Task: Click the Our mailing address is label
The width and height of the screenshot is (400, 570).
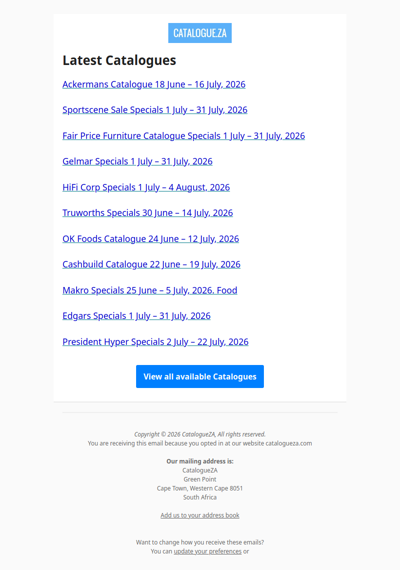Action: pos(200,461)
